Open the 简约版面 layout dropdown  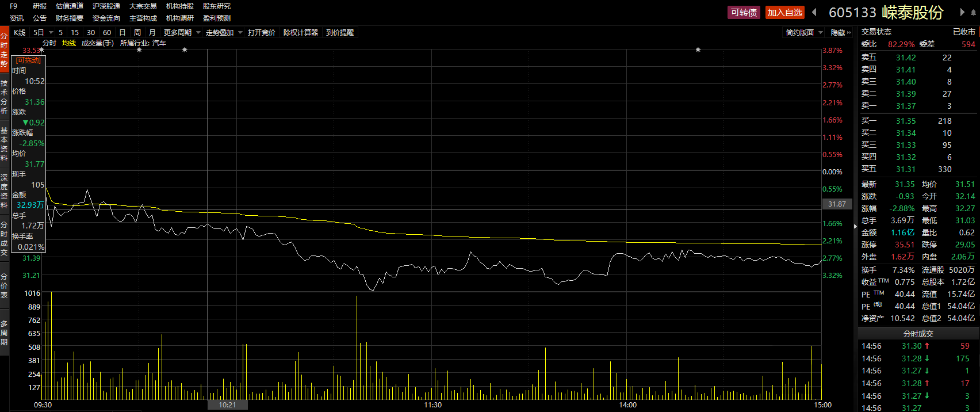805,33
